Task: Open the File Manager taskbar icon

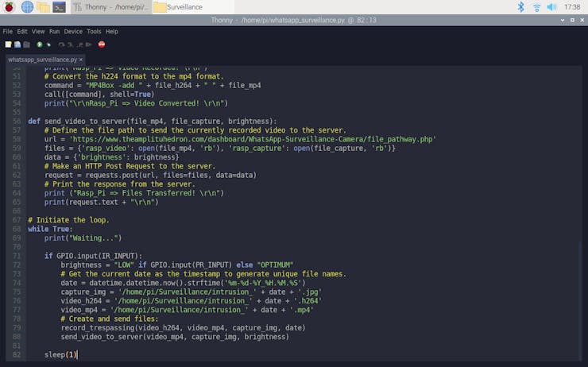Action: click(43, 7)
